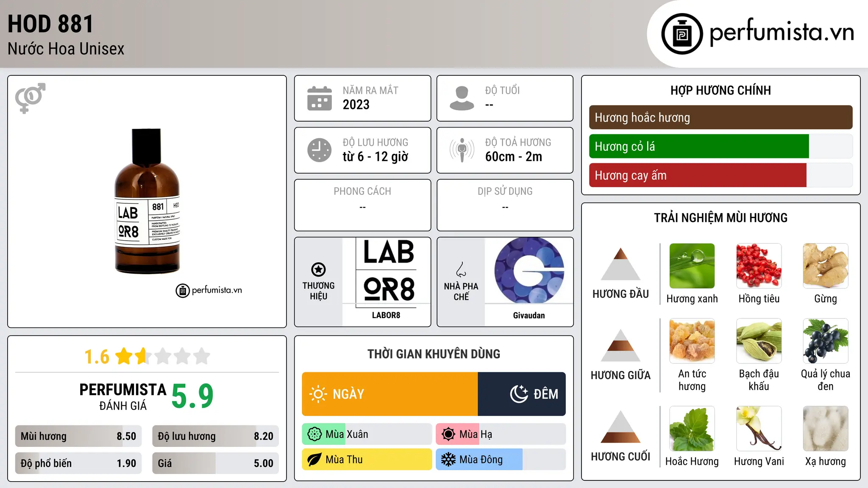868x488 pixels.
Task: Click the Givaudan logo image
Action: [x=529, y=271]
